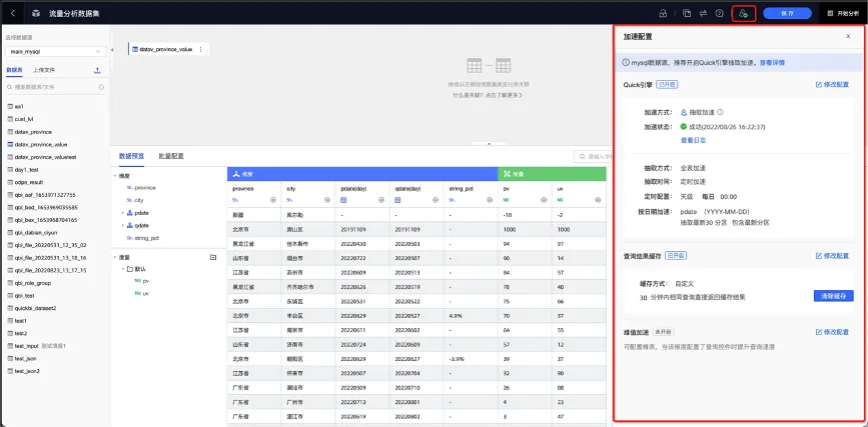The height and width of the screenshot is (427, 868).
Task: Select the 批量配置 tab
Action: [171, 156]
